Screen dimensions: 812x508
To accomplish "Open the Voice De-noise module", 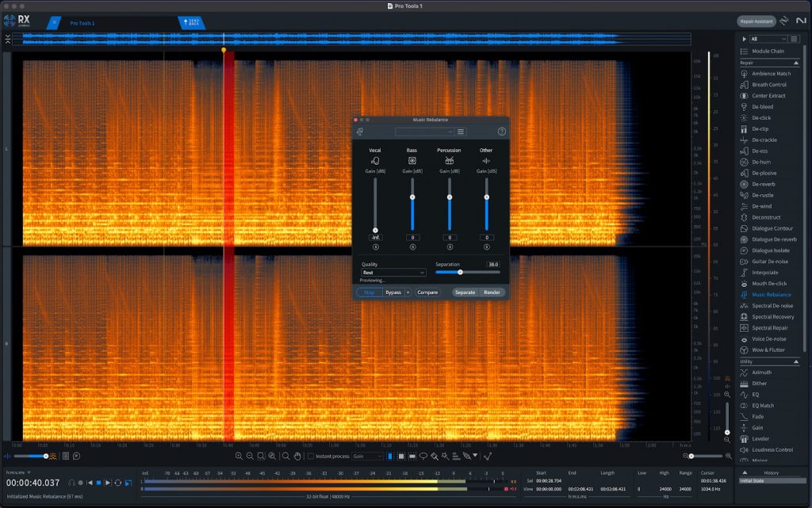I will click(x=768, y=338).
